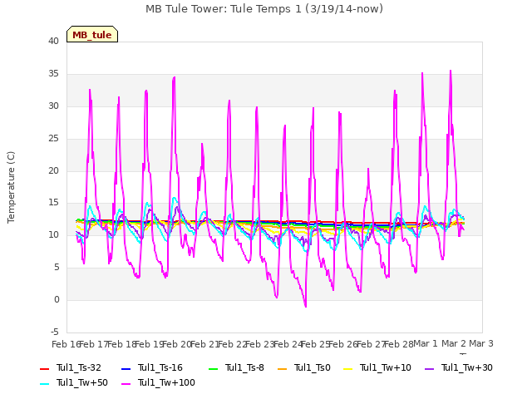Select the Tul1_Ts-32 legend label
This screenshot has height=399, width=532.
(79, 367)
